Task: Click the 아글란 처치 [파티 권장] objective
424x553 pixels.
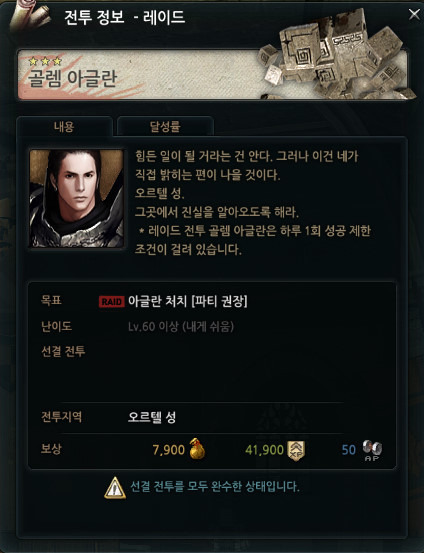Action: [187, 302]
